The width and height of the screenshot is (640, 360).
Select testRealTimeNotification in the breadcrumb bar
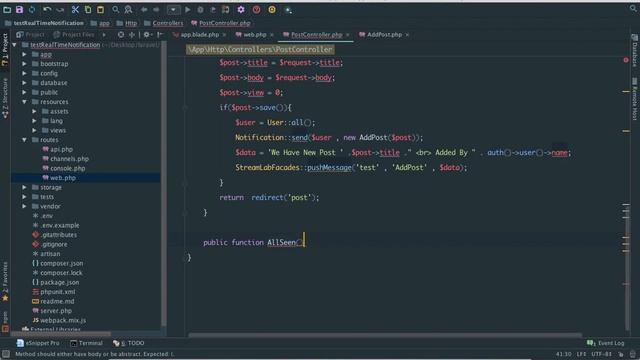coord(49,23)
